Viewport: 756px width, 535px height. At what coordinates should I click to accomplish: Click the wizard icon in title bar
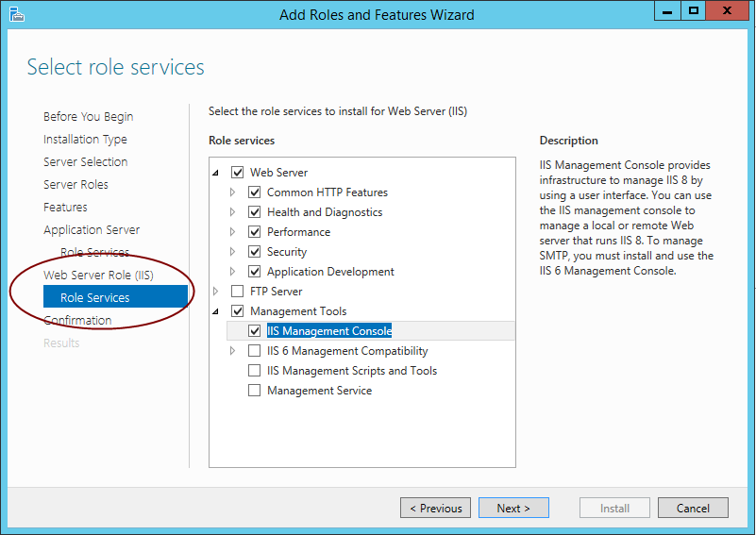pos(16,14)
